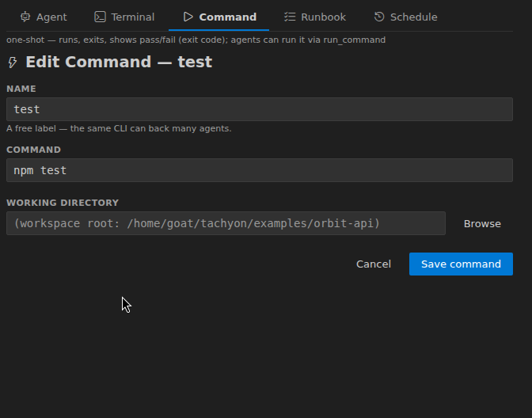
Task: Save the command
Action: 461,264
